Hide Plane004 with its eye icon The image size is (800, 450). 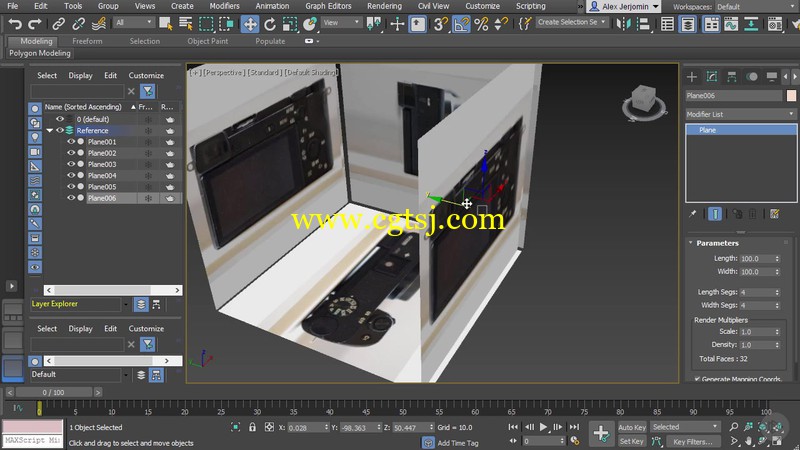(71, 176)
